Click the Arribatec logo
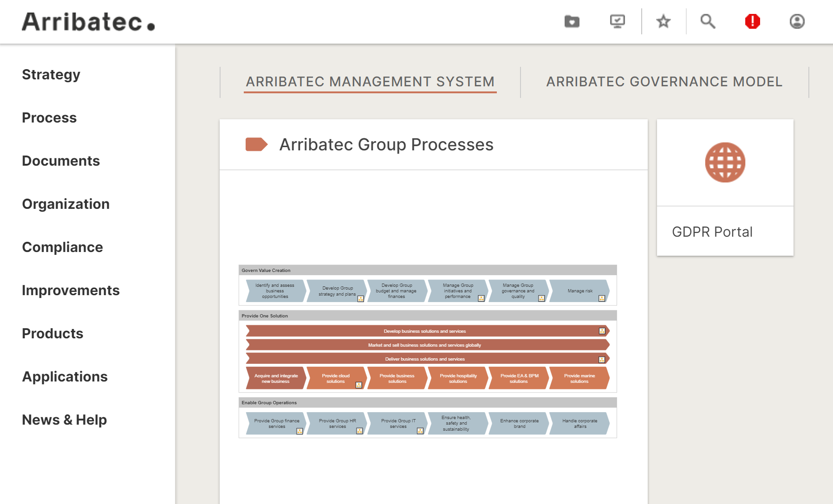Screen dimensions: 833x504 point(88,21)
